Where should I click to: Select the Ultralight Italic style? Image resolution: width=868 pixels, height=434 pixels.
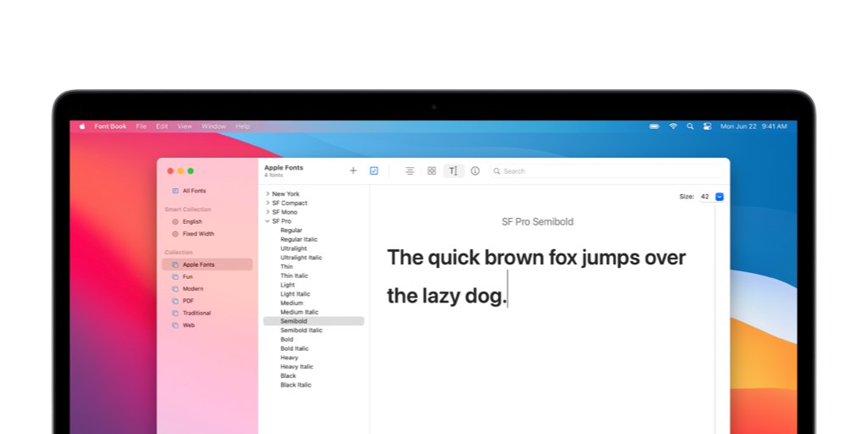301,258
